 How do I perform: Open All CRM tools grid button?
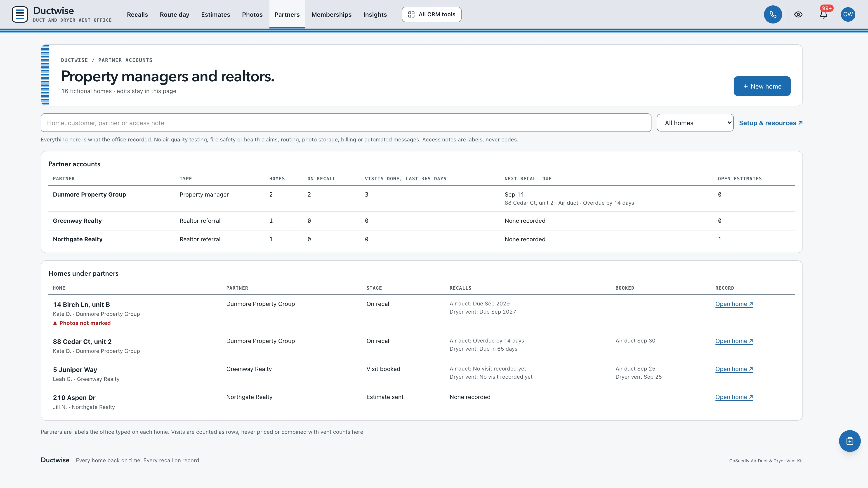point(432,14)
